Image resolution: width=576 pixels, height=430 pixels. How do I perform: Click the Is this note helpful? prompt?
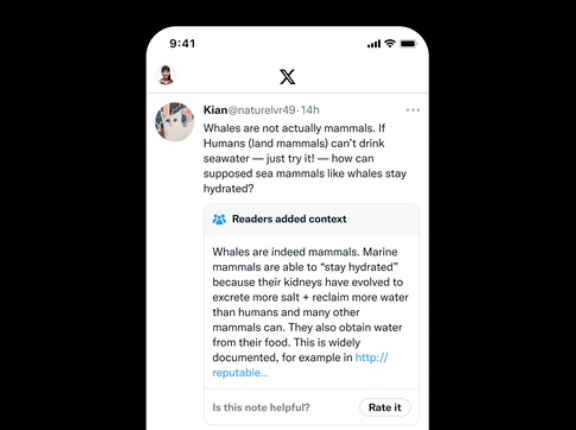[x=261, y=408]
